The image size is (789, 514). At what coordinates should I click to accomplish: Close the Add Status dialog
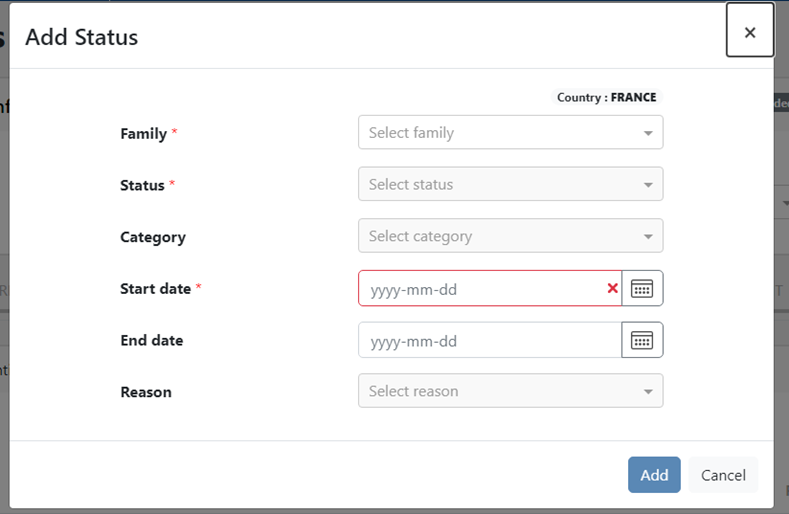click(x=749, y=32)
